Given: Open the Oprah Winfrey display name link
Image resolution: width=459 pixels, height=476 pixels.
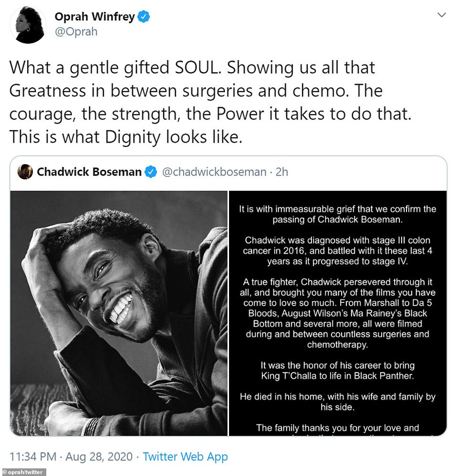Looking at the screenshot, I should 95,17.
